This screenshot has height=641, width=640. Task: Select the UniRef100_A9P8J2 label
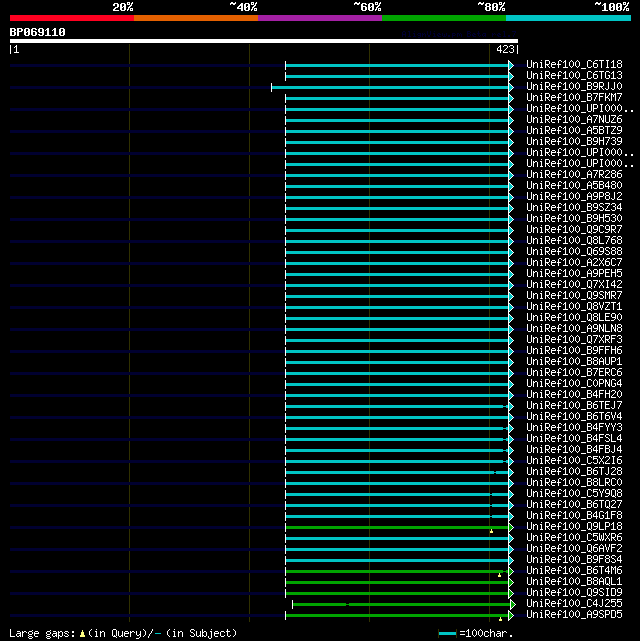click(574, 196)
